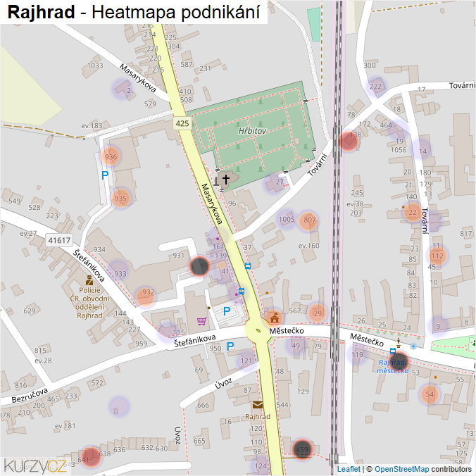Click the orange heat spot on building 807
Image resolution: width=476 pixels, height=476 pixels.
[x=308, y=220]
